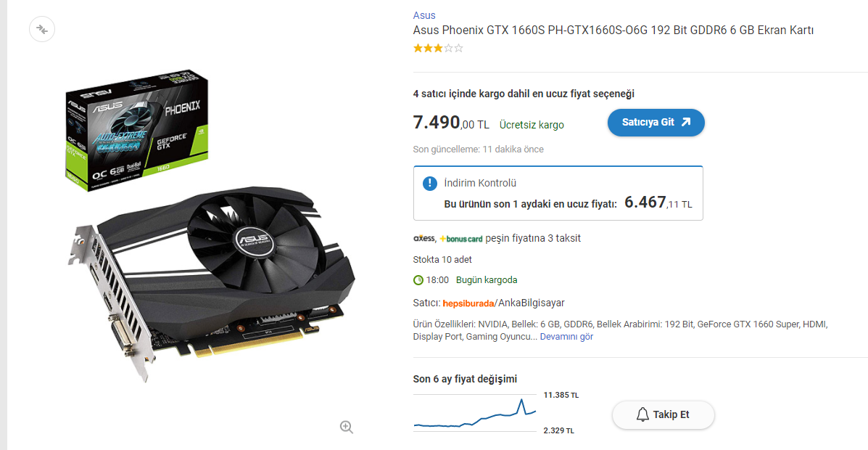Click the arrow icon on Satıcıya Git

[686, 123]
